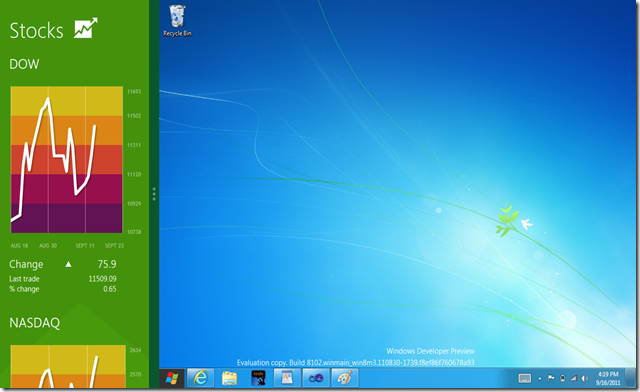
Task: Open the touch keyboard from the taskbar
Action: [x=524, y=379]
